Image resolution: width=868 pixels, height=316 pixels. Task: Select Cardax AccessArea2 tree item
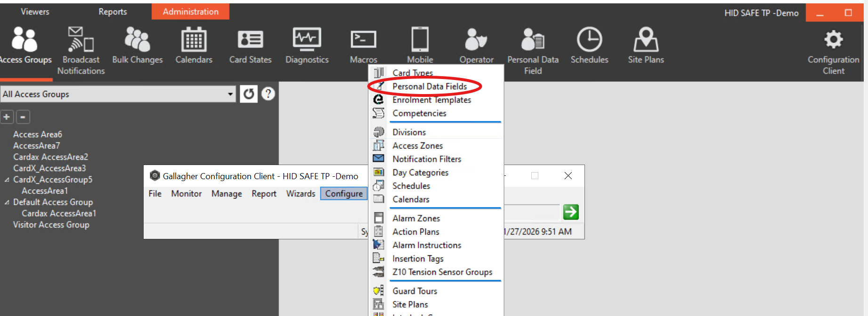click(x=50, y=157)
